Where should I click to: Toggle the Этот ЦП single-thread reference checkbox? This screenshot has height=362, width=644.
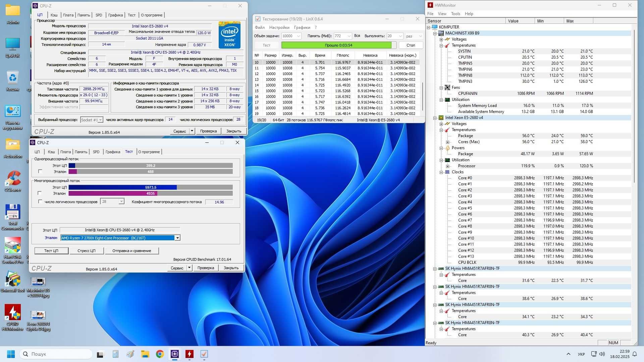click(40, 171)
